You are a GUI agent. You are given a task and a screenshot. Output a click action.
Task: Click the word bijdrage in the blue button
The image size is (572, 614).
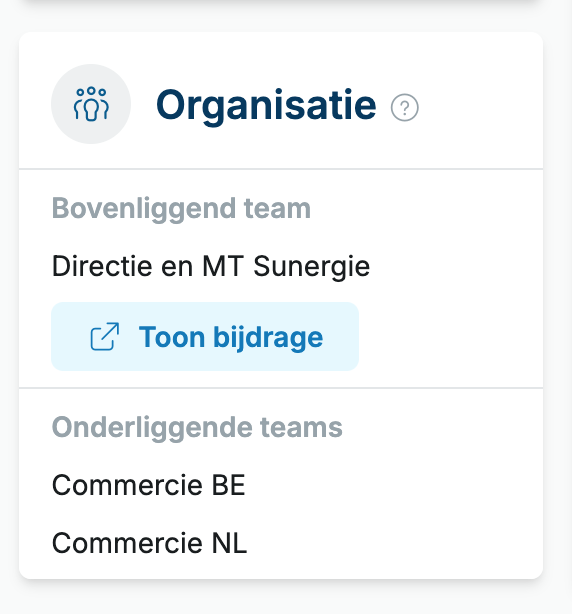268,338
